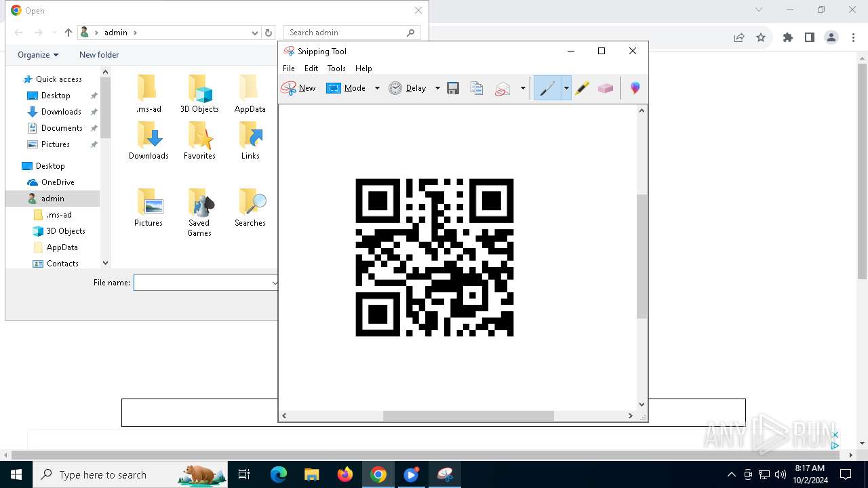Launch Firefox from taskbar

[x=345, y=474]
